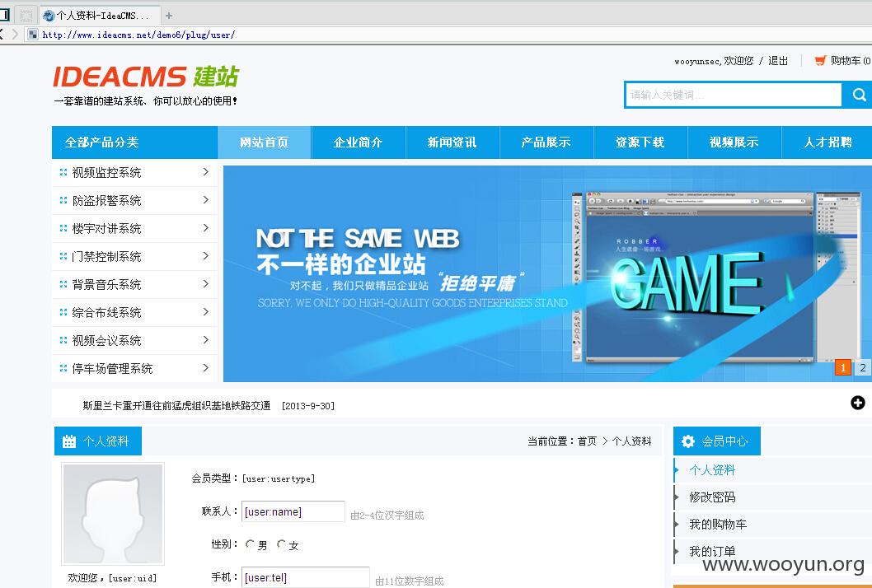872x588 pixels.
Task: Click the [2013-9-30] news date
Action: pos(308,406)
